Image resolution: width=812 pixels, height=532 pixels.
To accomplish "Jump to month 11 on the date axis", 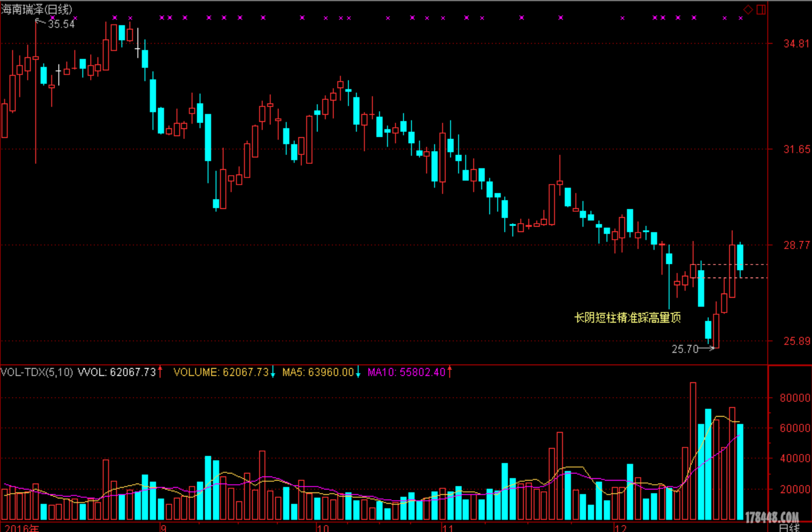I will [x=448, y=527].
